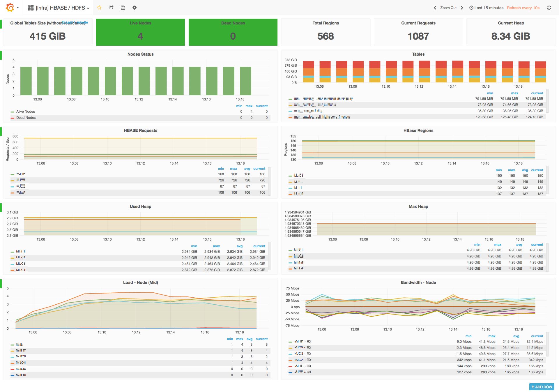Open the dashboards grid icon
The height and width of the screenshot is (392, 559).
coord(31,8)
